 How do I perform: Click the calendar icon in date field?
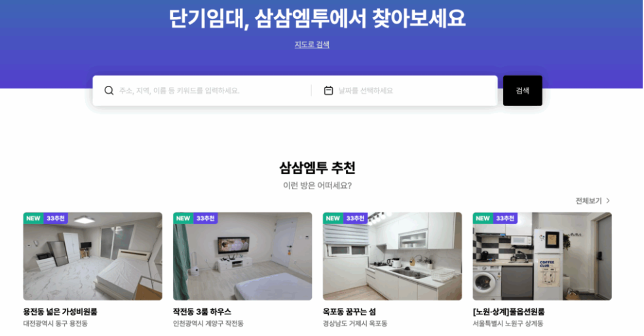click(x=328, y=90)
